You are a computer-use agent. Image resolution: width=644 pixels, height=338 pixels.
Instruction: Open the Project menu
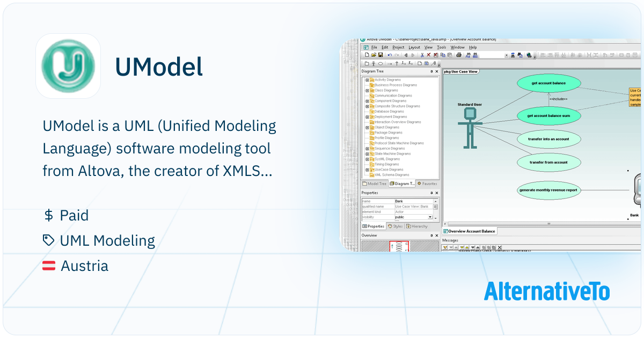click(398, 47)
